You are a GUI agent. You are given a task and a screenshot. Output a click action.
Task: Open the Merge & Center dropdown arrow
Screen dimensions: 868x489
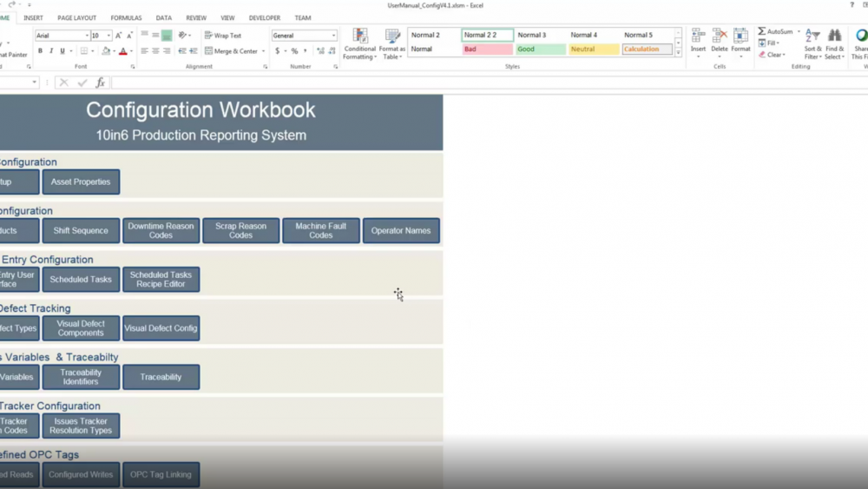click(x=264, y=51)
